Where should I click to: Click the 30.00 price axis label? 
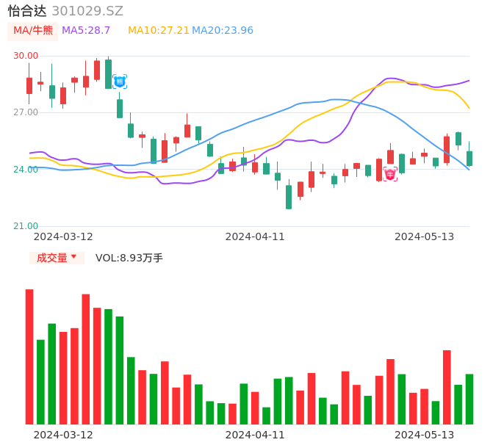click(x=26, y=56)
